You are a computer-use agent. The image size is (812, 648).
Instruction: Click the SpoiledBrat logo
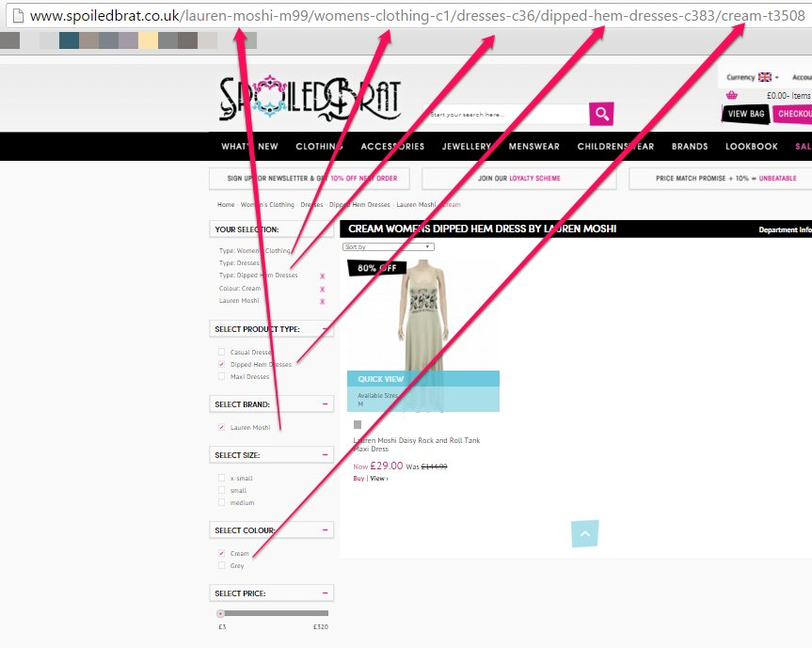[310, 100]
